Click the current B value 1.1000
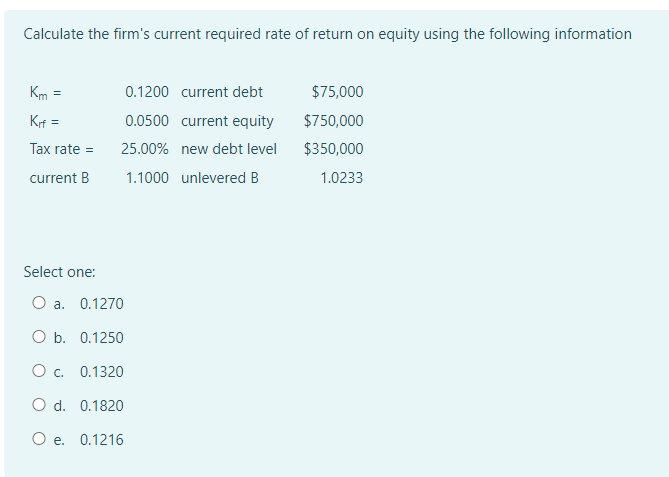Viewport: 669px width, 477px height. (147, 178)
